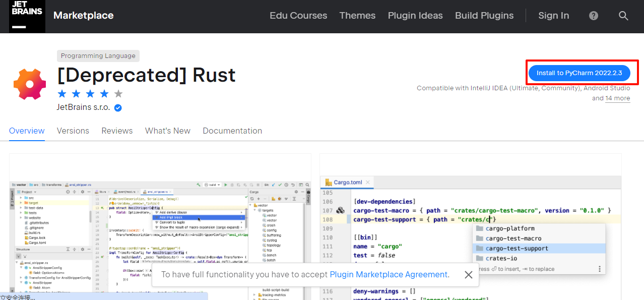Click the Rust plugin gear logo
Screen dimensions: 644x300
(30, 84)
